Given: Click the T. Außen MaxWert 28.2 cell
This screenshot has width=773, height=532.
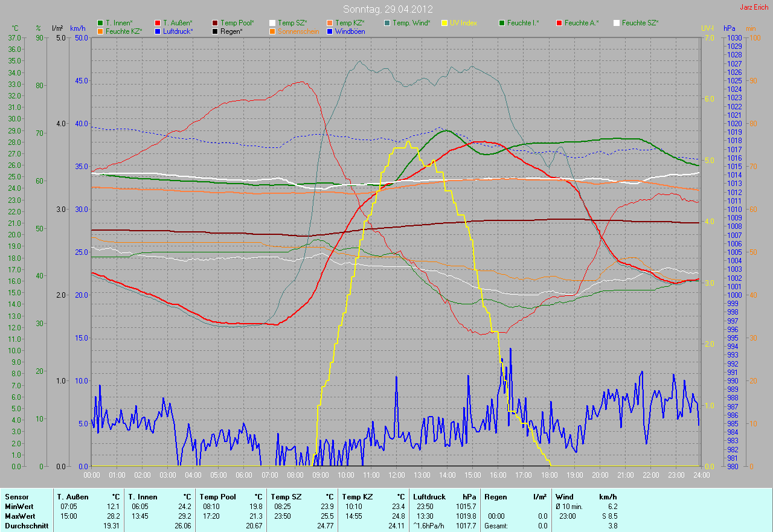Looking at the screenshot, I should [x=114, y=516].
